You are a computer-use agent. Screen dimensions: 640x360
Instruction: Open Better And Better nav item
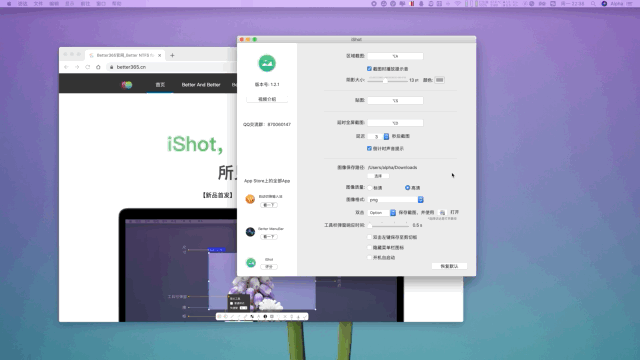tap(201, 84)
